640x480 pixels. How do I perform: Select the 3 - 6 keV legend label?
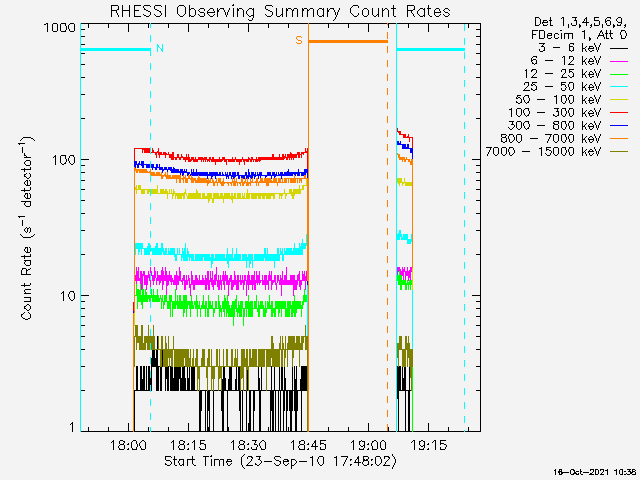(x=569, y=48)
